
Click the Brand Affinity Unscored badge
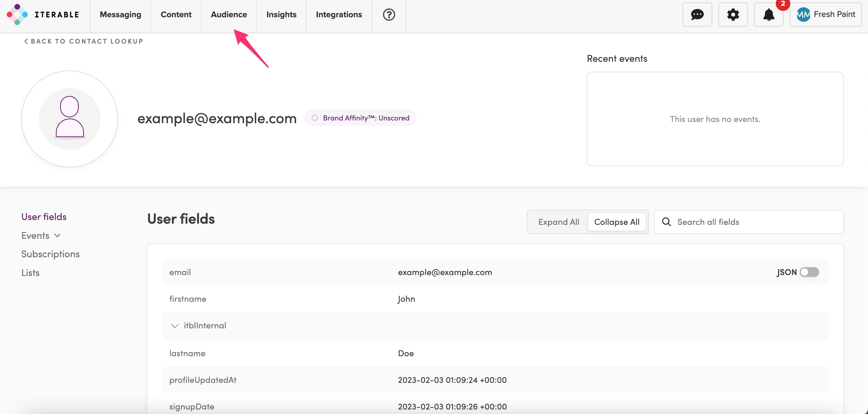(360, 118)
